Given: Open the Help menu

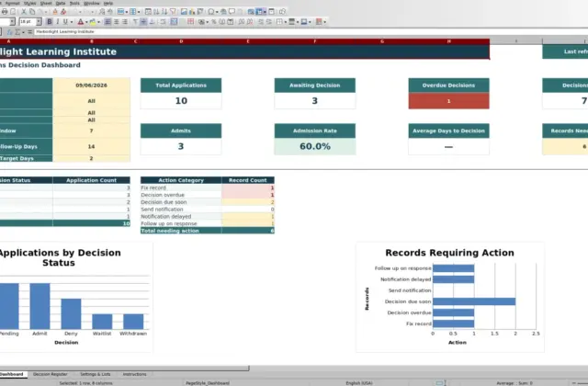Looking at the screenshot, I should [x=108, y=3].
